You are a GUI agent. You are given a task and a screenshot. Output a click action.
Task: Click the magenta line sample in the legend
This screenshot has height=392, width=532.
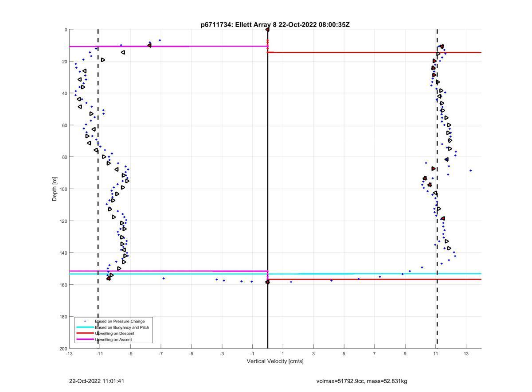85,340
